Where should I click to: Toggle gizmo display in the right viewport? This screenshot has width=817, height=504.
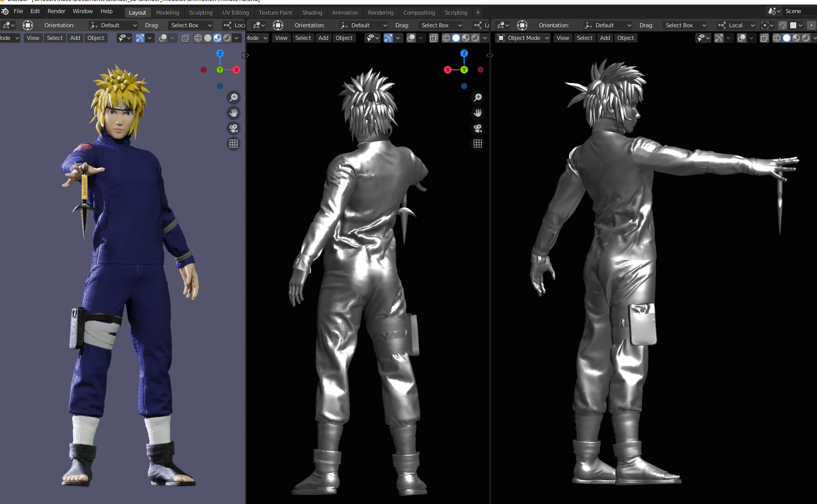coord(719,38)
